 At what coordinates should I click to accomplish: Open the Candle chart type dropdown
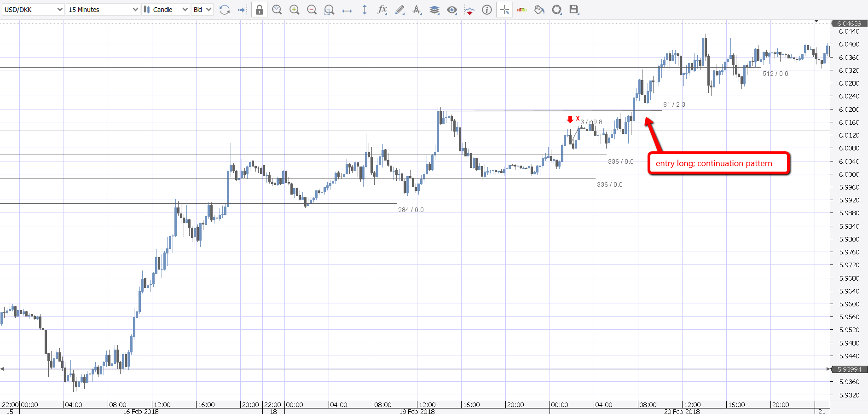[x=166, y=10]
